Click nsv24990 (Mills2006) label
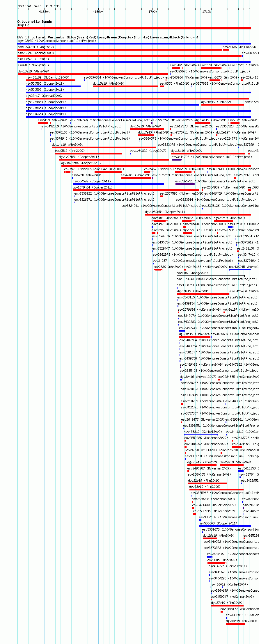The width and height of the screenshot is (259, 644). 202,450
